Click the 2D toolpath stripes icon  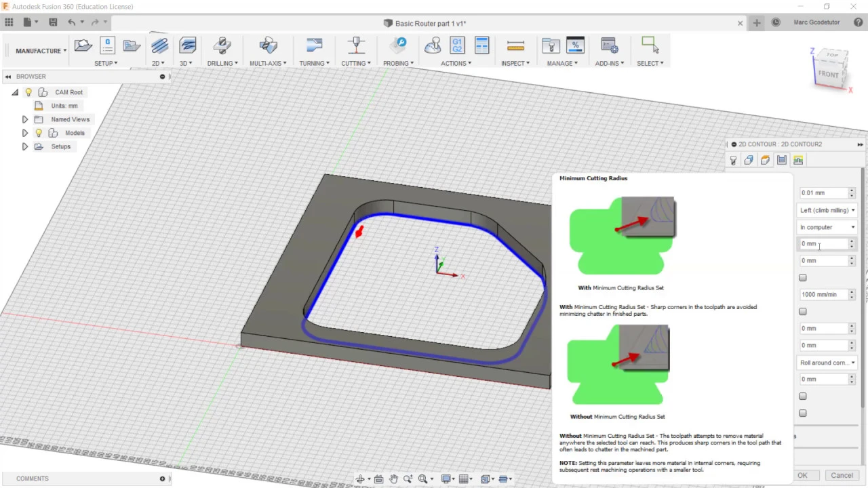[160, 45]
